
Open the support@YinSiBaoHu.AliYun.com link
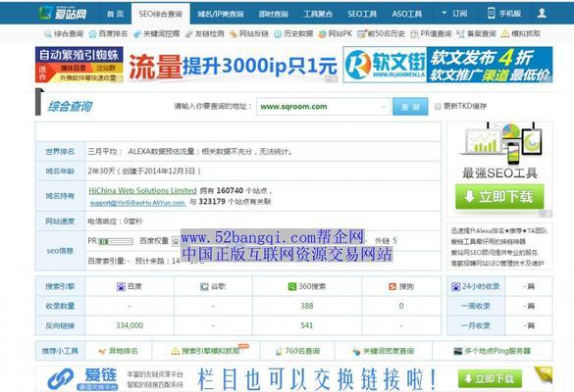tap(137, 203)
